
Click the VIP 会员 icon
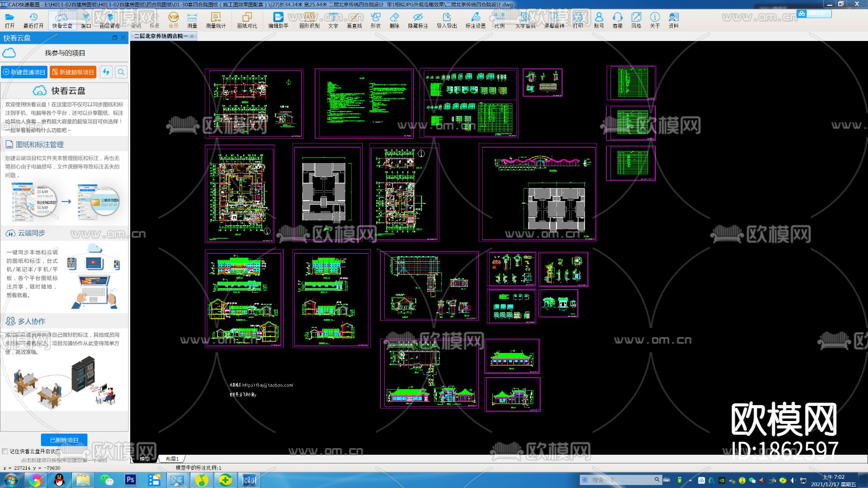[173, 20]
